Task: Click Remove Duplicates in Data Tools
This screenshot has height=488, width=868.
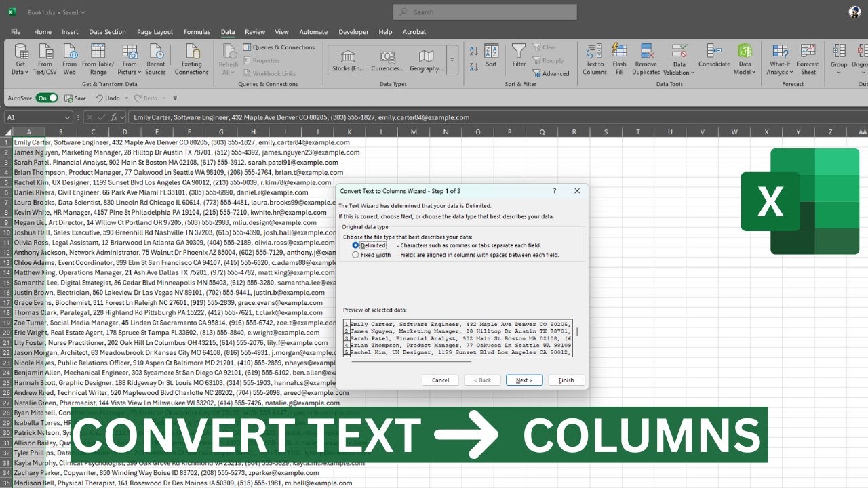Action: coord(646,59)
